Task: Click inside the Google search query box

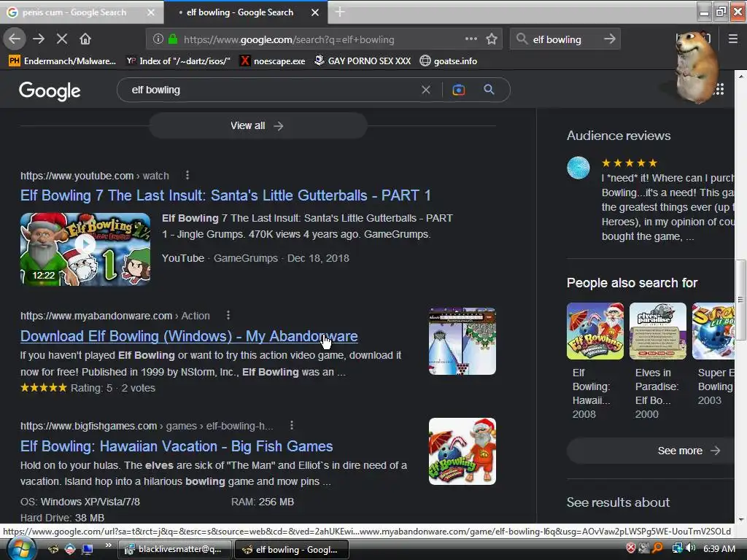Action: pyautogui.click(x=271, y=90)
